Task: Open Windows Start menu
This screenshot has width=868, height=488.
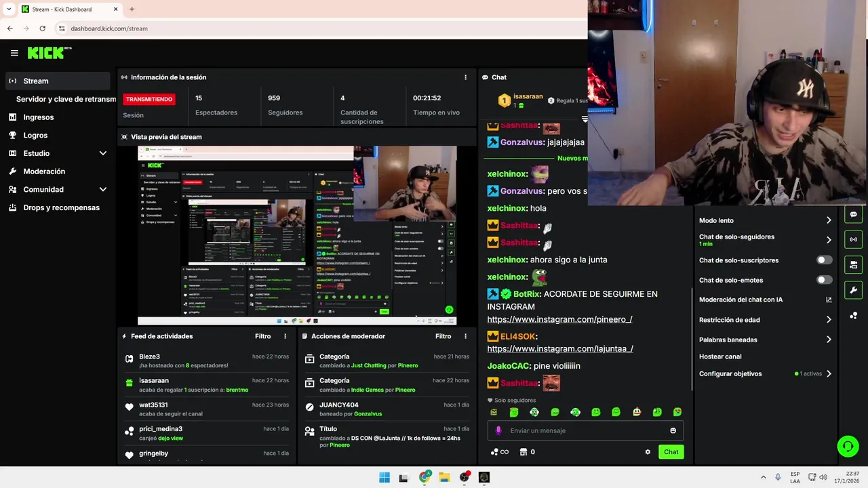Action: pyautogui.click(x=384, y=477)
